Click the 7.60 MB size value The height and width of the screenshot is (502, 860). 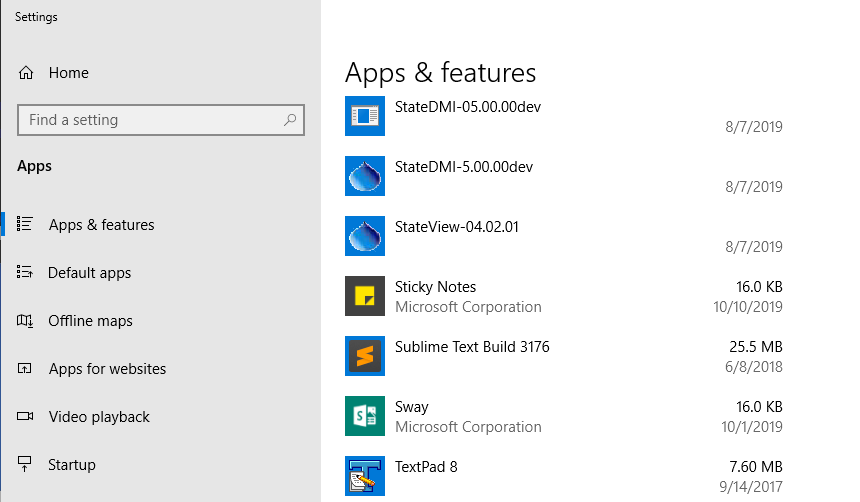(x=756, y=467)
